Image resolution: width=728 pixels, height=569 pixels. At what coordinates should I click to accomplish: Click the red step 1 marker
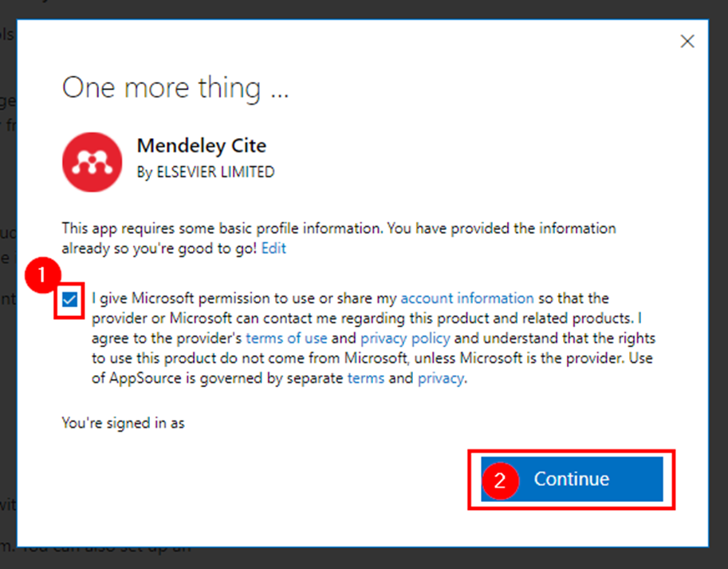coord(43,275)
